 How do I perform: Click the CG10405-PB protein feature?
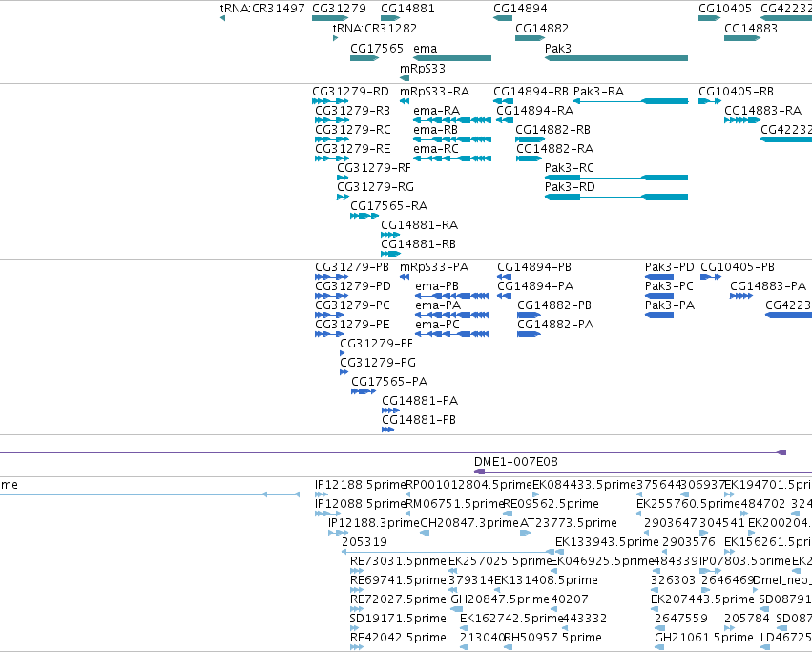[711, 277]
